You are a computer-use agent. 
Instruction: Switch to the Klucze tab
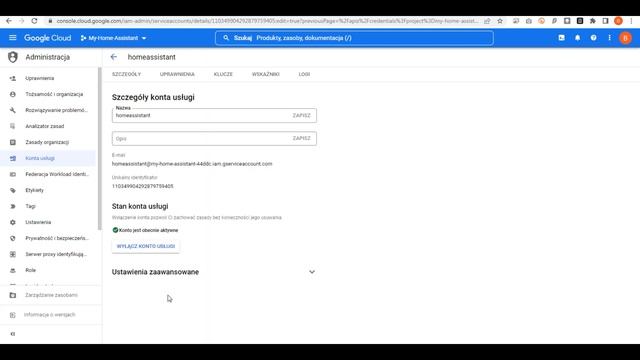click(x=223, y=74)
